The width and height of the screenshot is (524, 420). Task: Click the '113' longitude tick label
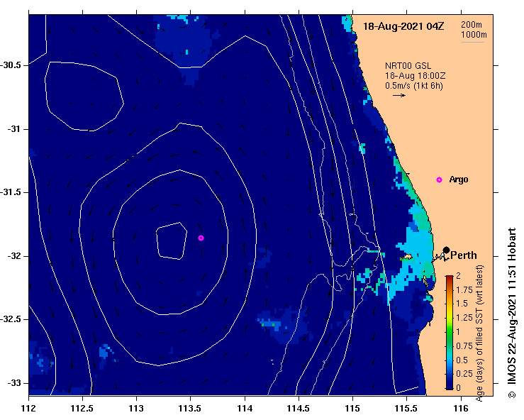coord(136,409)
